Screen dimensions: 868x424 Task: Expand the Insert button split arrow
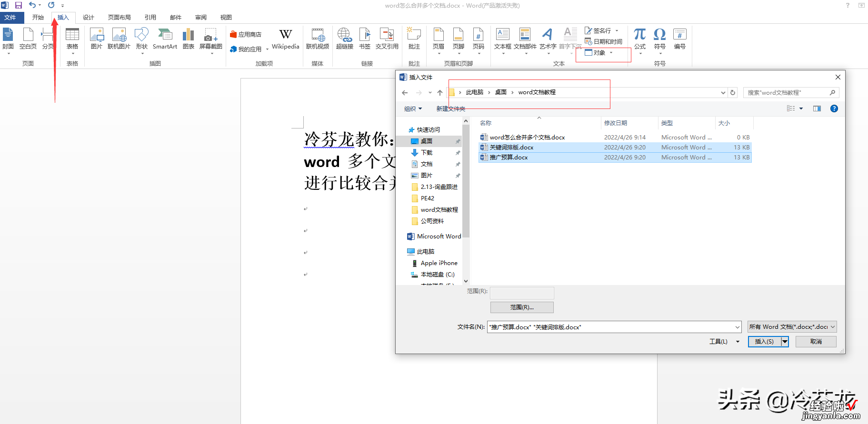click(x=785, y=342)
